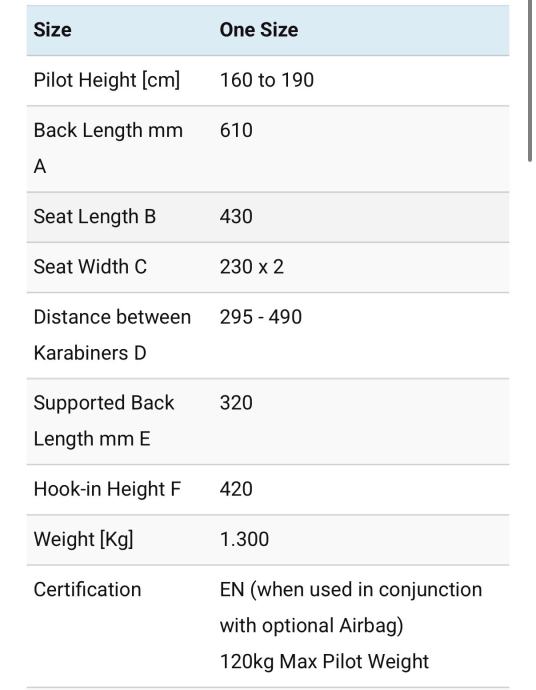Viewport: 536px width, 690px height.
Task: Click the 120kg Max Pilot Weight text
Action: coord(324,662)
